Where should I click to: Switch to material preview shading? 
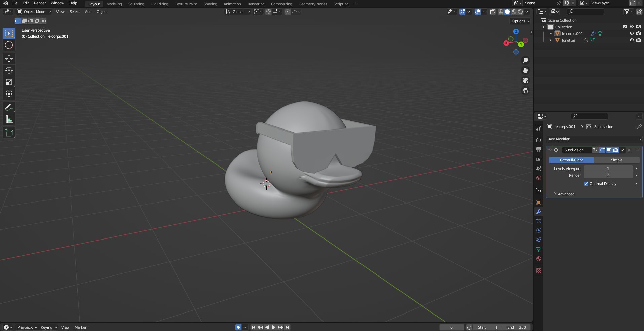(x=514, y=12)
